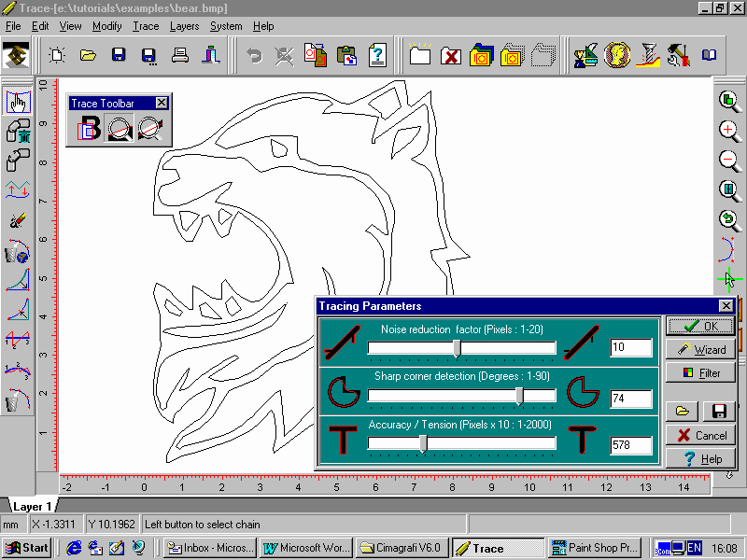Image resolution: width=747 pixels, height=560 pixels.
Task: Open the File menu
Action: [13, 26]
